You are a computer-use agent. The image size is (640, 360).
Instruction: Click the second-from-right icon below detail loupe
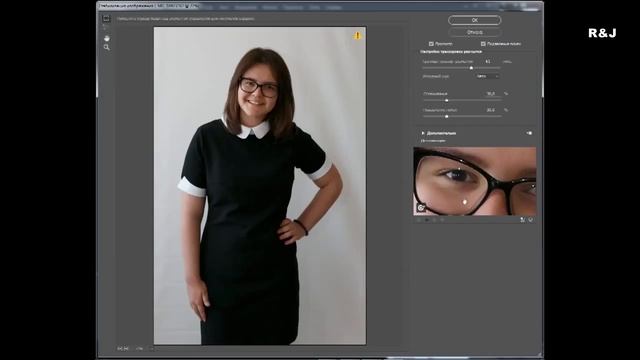522,220
